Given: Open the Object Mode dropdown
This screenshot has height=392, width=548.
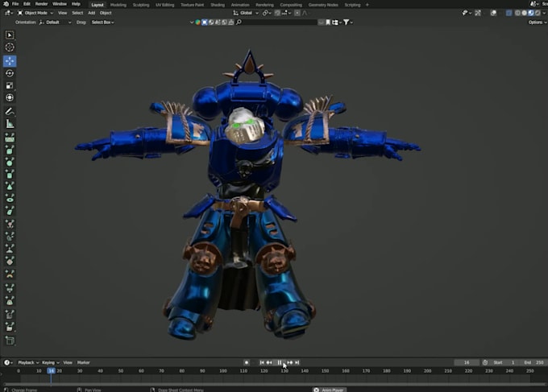Looking at the screenshot, I should 35,13.
